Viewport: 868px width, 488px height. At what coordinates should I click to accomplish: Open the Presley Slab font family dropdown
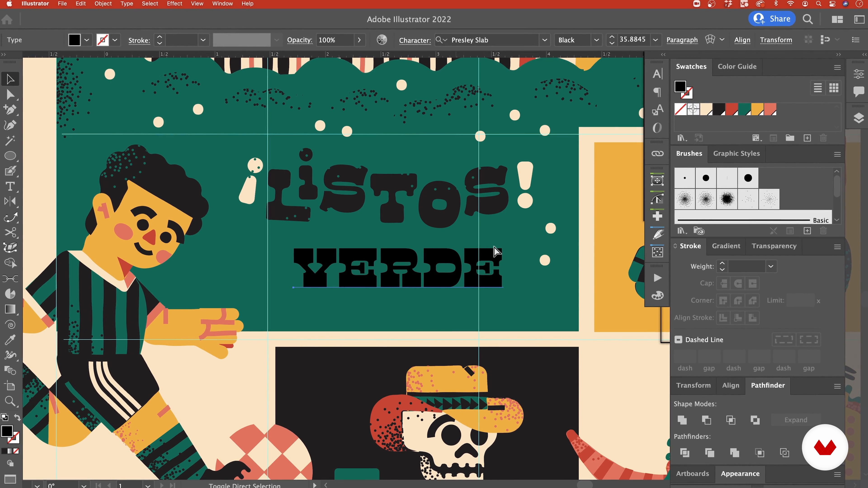pyautogui.click(x=545, y=40)
